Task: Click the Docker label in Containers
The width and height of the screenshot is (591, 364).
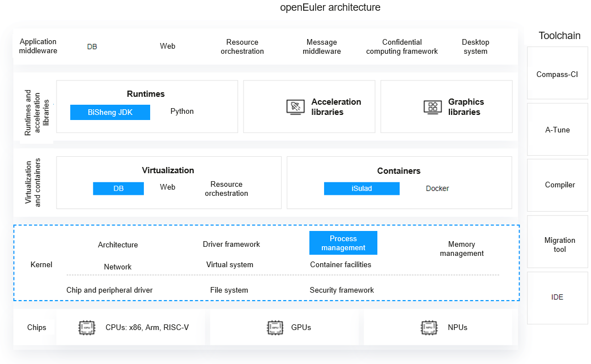Action: pos(437,189)
